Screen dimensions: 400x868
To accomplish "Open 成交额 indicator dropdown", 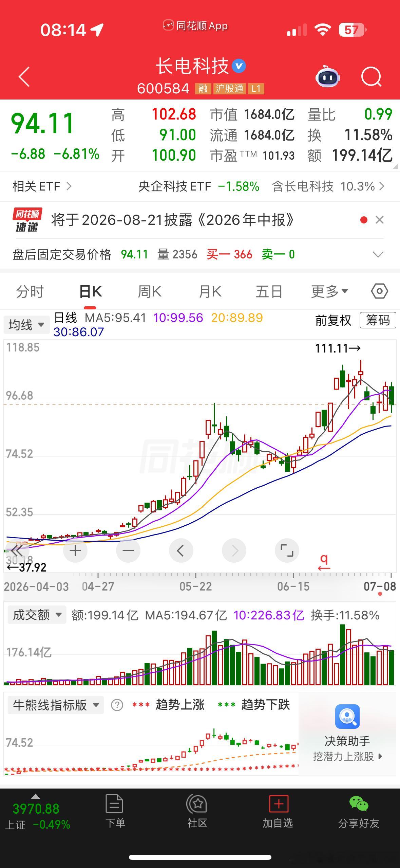I will point(37,615).
